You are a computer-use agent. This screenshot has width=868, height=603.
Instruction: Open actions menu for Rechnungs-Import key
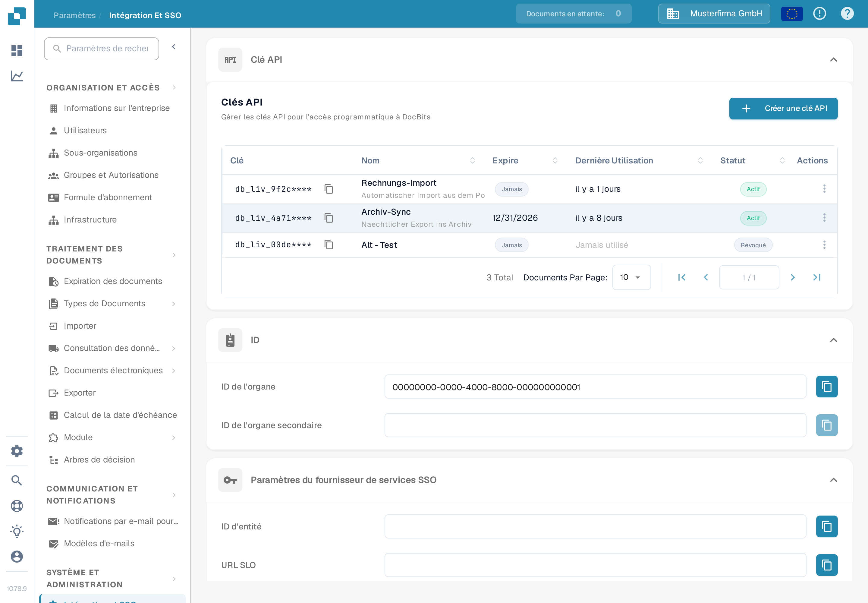(x=824, y=188)
